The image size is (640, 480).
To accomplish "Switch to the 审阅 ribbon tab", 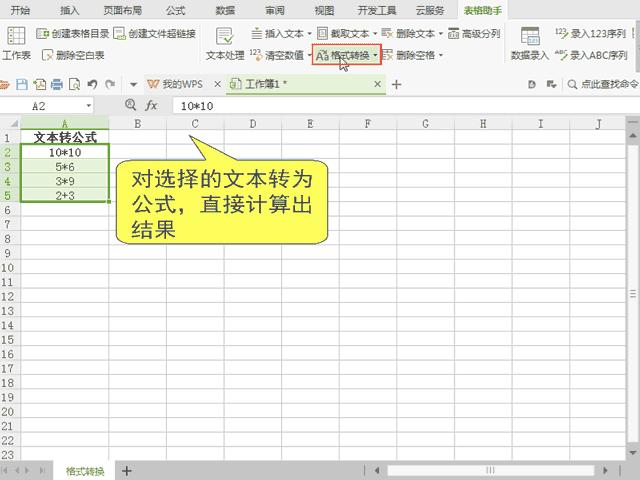I will tap(275, 10).
